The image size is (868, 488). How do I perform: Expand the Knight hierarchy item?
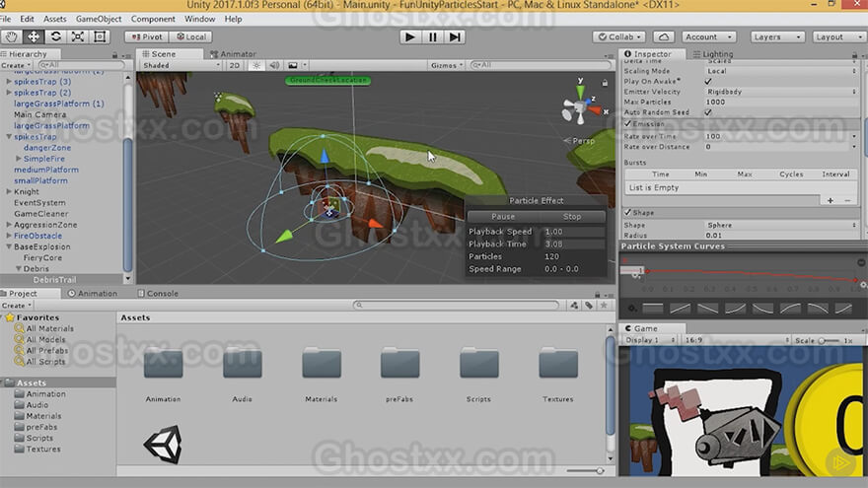point(9,191)
